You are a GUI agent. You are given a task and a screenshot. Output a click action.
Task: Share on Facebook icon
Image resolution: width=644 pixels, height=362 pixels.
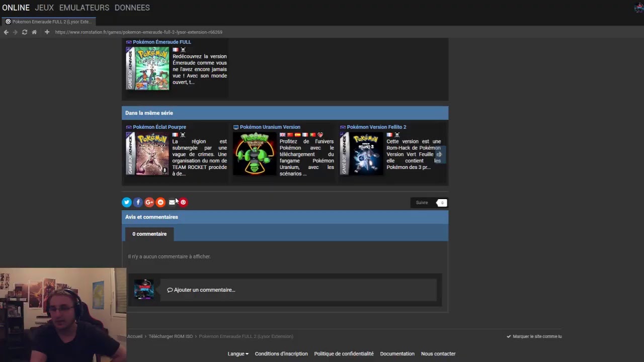tap(138, 202)
